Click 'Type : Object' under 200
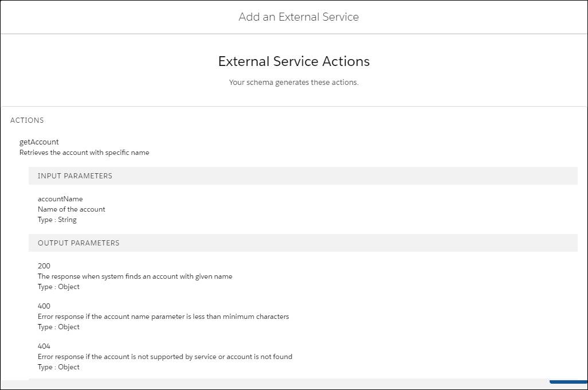 tap(58, 287)
